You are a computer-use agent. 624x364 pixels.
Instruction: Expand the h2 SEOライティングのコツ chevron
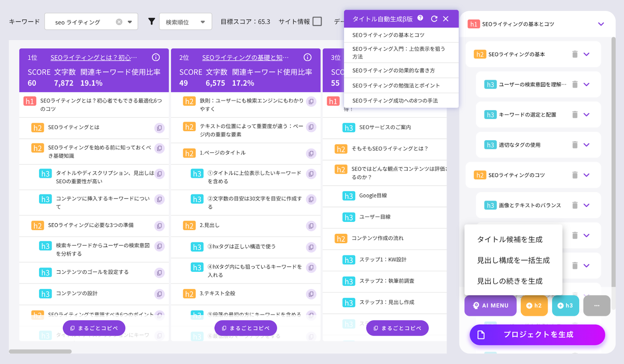coord(586,175)
